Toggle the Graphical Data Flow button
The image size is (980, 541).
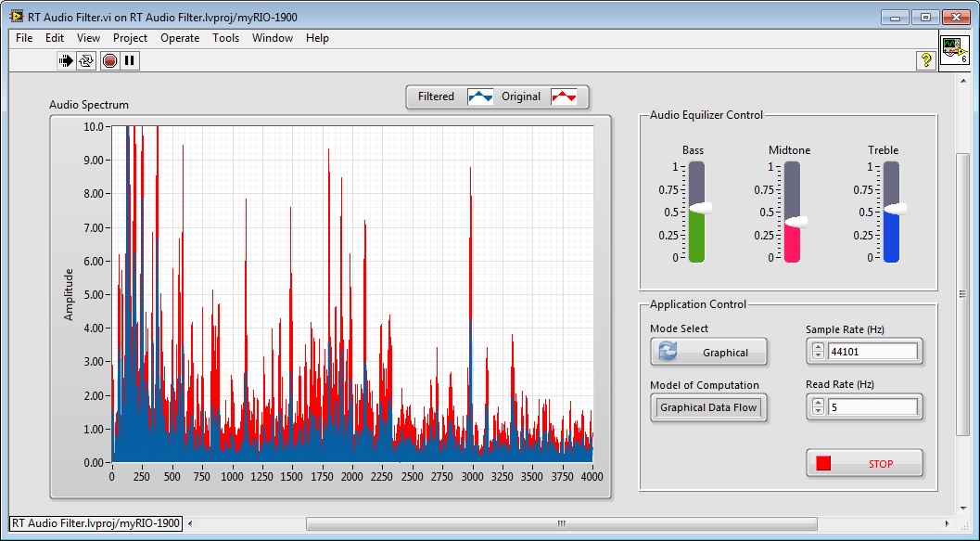[709, 408]
